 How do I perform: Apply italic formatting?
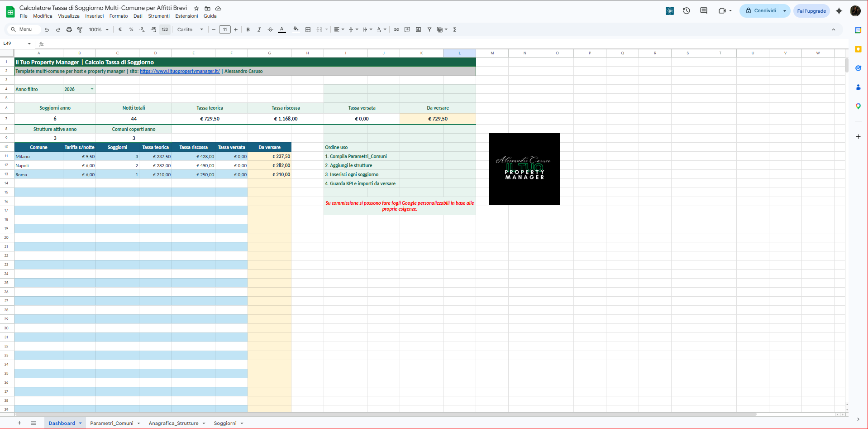point(259,29)
